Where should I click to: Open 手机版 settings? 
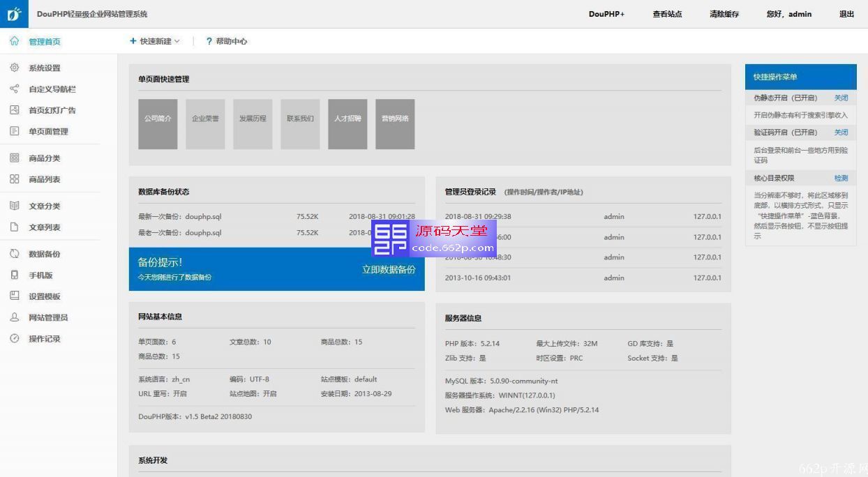[x=40, y=275]
